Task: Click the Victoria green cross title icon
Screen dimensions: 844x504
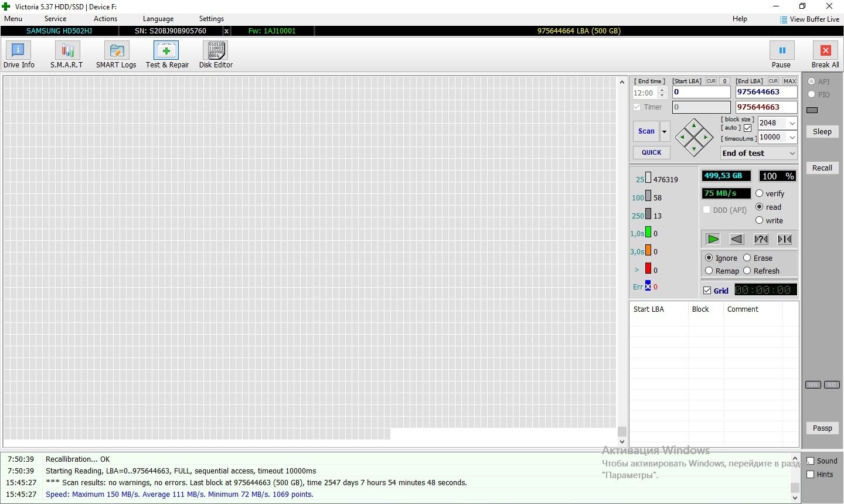Action: pyautogui.click(x=6, y=6)
